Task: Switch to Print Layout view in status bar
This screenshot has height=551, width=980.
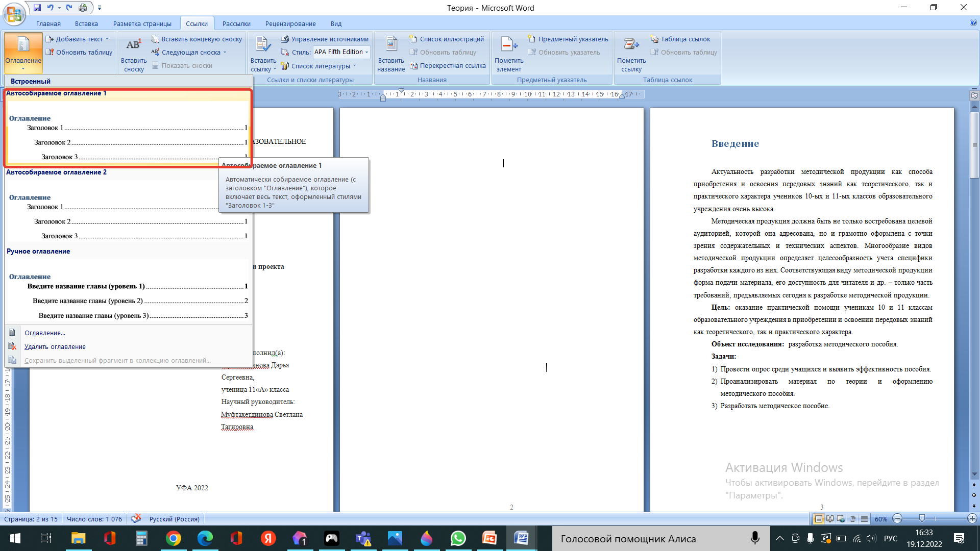Action: (x=819, y=519)
